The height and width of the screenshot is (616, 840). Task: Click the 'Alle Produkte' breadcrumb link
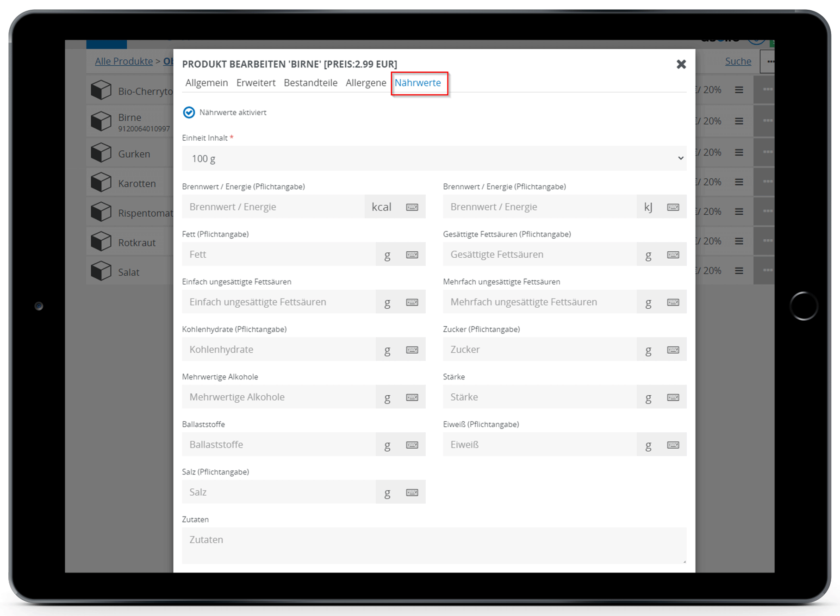124,61
